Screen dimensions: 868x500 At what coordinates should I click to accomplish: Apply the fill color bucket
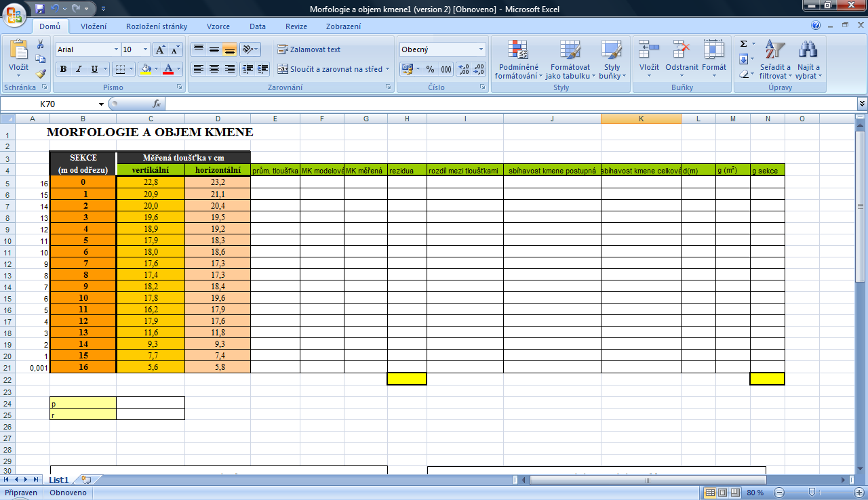click(x=145, y=69)
